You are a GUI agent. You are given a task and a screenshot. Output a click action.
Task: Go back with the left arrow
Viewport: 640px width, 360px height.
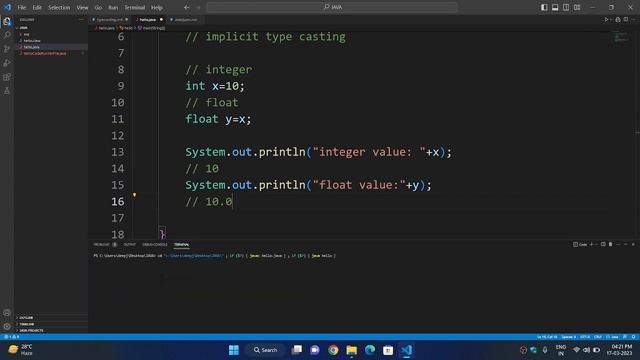(187, 7)
